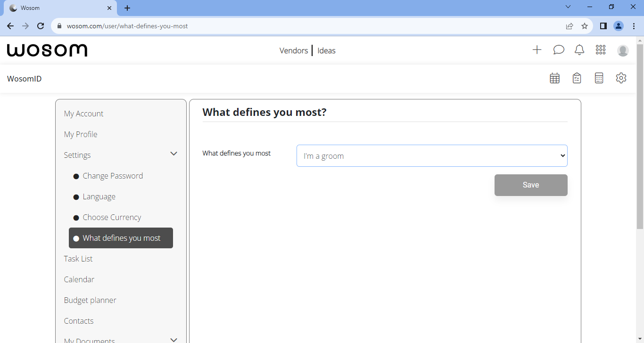
Task: Open the task list clipboard icon
Action: (x=577, y=78)
